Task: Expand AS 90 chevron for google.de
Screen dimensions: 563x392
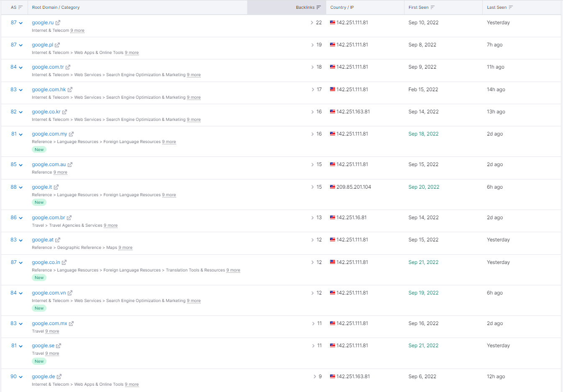Action: pyautogui.click(x=21, y=377)
